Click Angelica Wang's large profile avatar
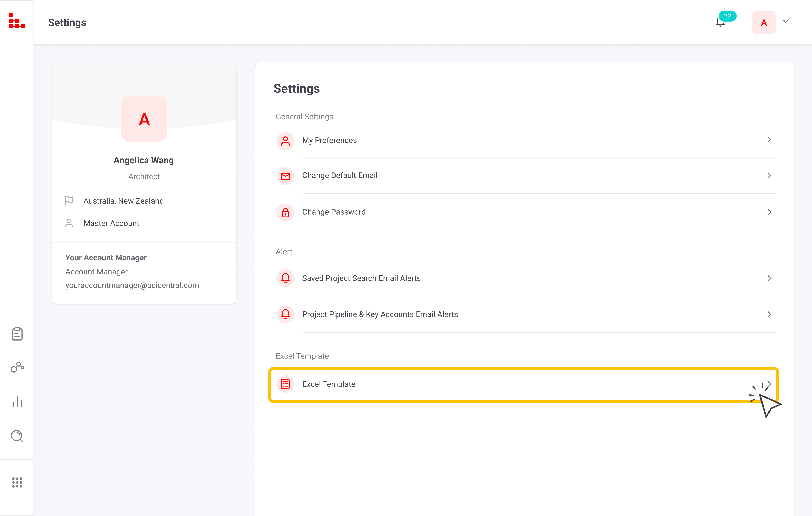The height and width of the screenshot is (516, 812). pos(144,119)
